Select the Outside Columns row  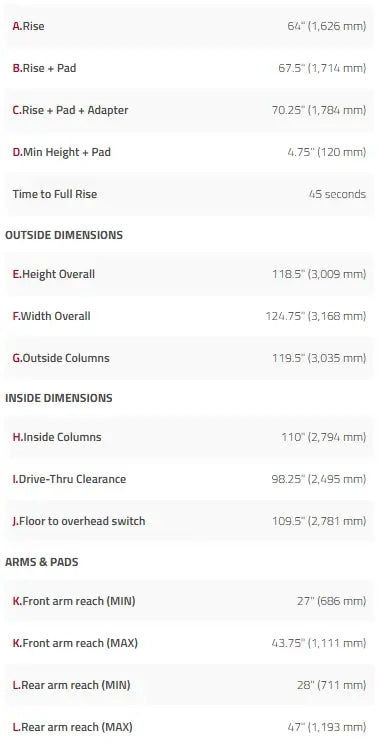pyautogui.click(x=189, y=358)
